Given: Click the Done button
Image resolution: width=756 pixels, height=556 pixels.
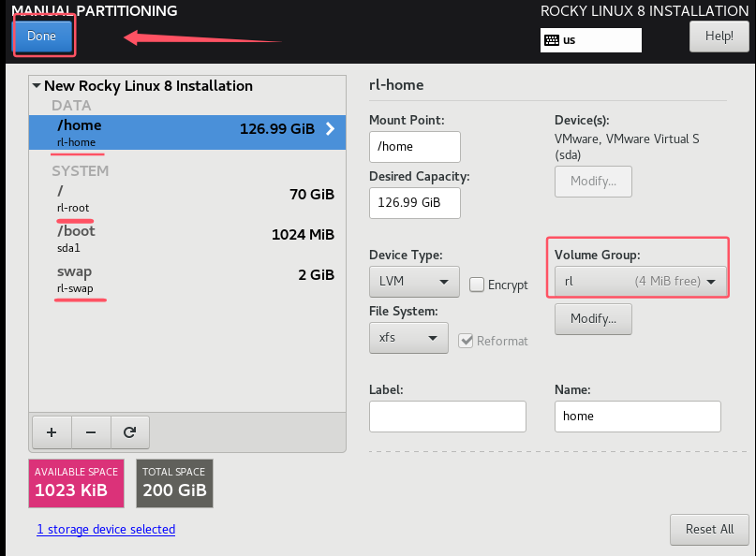Looking at the screenshot, I should [x=42, y=37].
